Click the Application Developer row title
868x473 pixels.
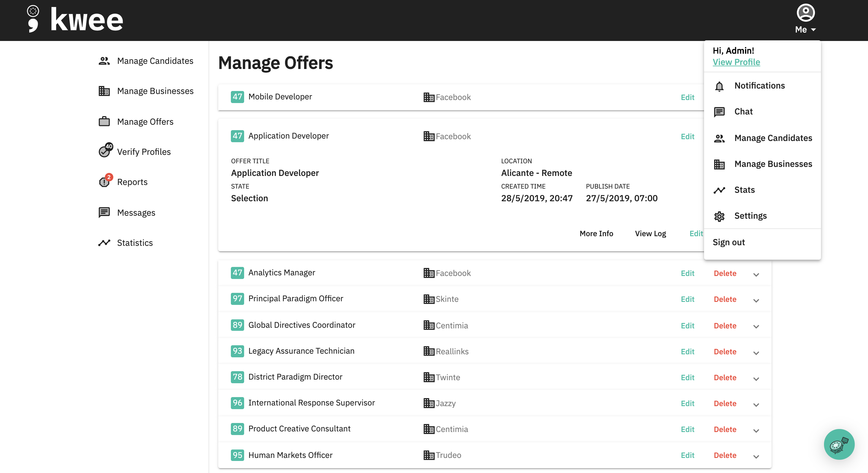(x=288, y=136)
